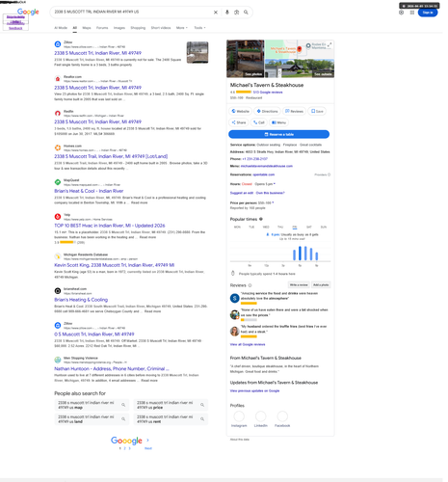
Task: Click the Homes.com favicon
Action: [x=58, y=147]
